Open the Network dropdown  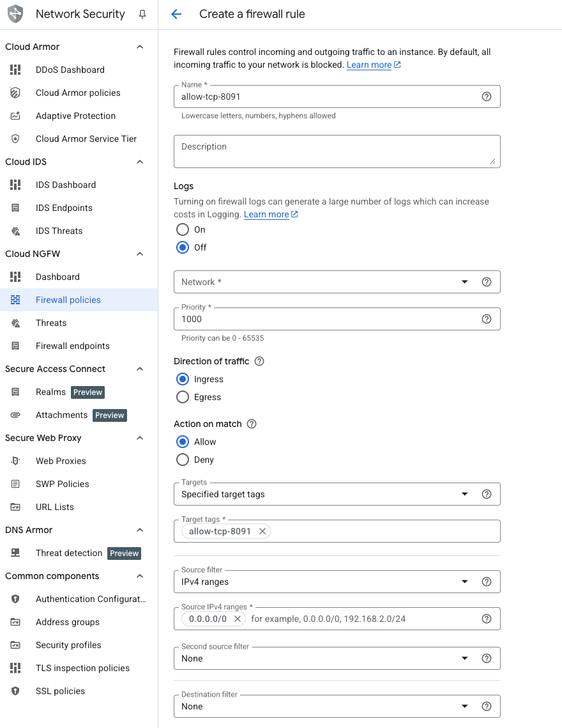tap(464, 281)
